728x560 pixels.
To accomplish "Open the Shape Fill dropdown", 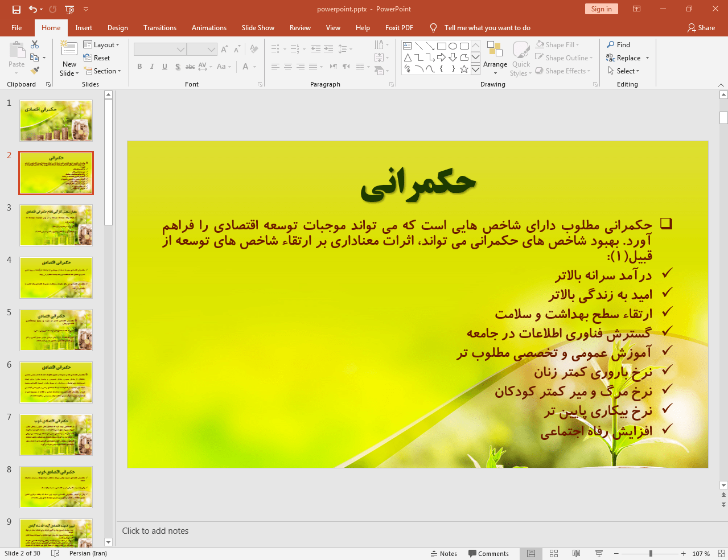I will (557, 44).
